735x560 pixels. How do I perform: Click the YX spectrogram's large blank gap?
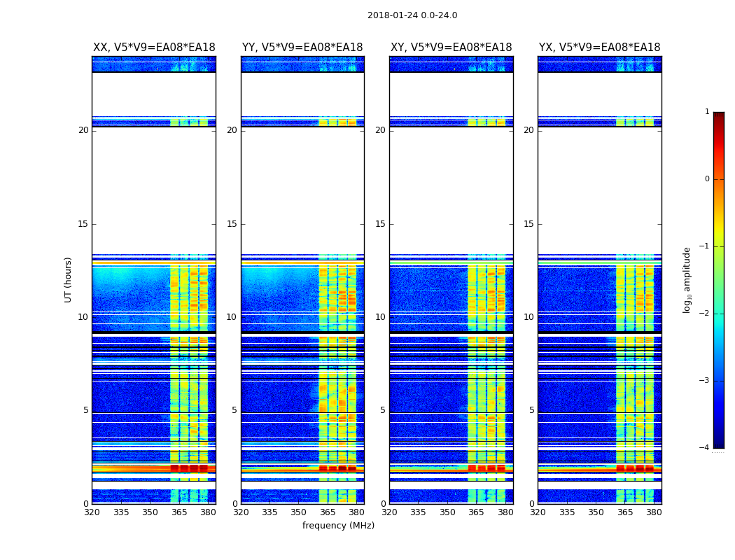tap(599, 190)
